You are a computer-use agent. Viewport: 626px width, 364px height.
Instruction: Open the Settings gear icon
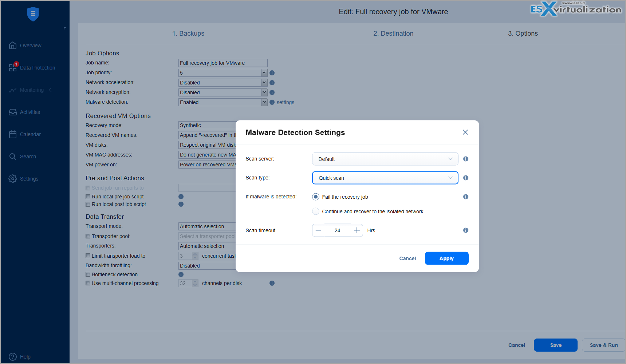point(13,179)
